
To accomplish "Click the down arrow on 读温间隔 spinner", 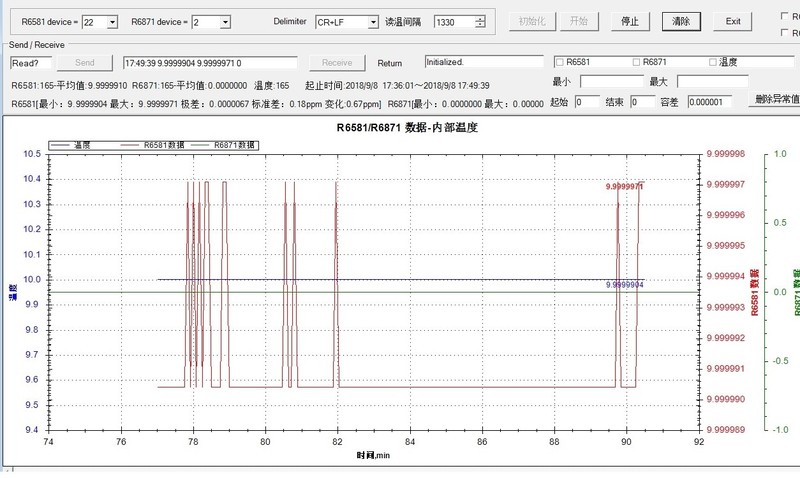I will pos(481,25).
